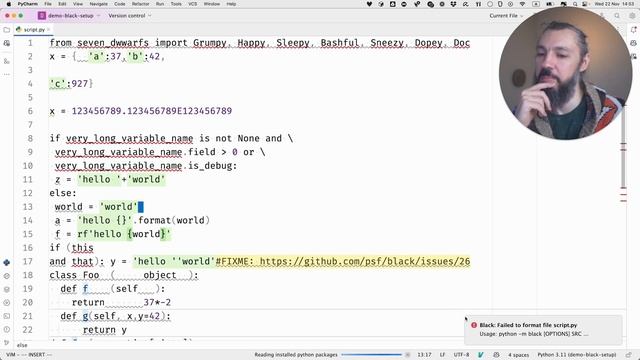
Task: Open Spotlight search in macOS menu bar
Action: (x=575, y=4)
